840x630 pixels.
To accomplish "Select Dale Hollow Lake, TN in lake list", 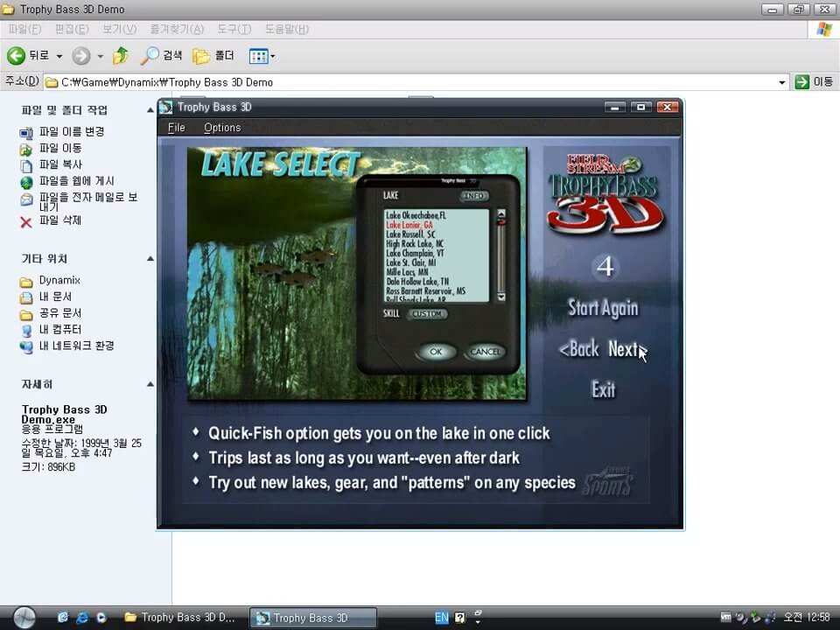I will point(417,282).
